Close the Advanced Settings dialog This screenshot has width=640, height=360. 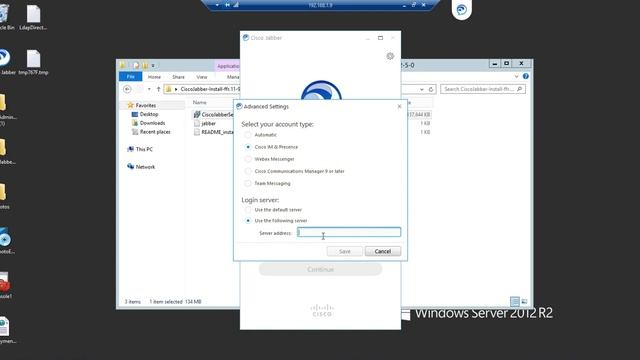[x=399, y=107]
